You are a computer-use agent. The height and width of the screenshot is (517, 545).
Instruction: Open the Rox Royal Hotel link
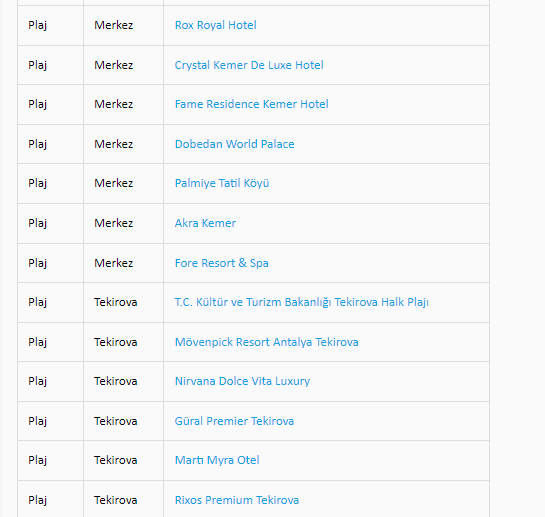pos(215,25)
